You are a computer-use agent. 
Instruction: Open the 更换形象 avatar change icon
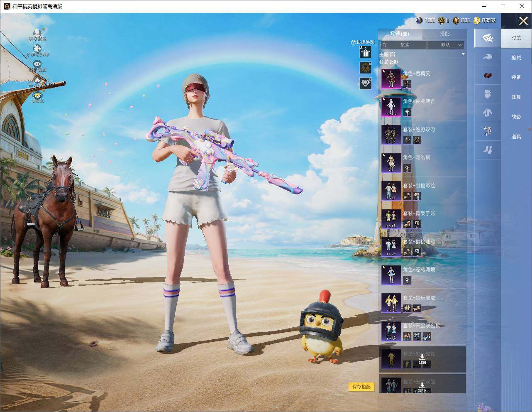pyautogui.click(x=37, y=33)
